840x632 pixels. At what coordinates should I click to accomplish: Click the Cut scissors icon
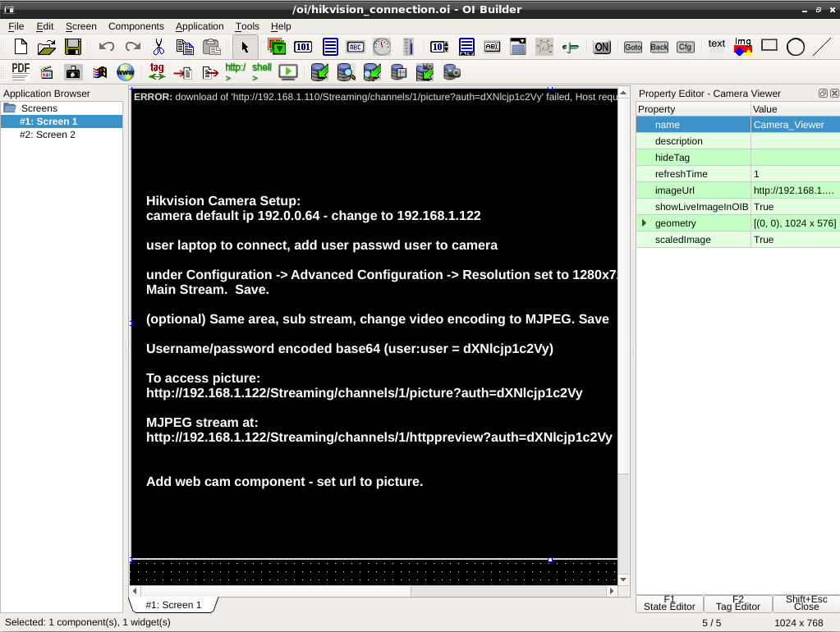pos(158,47)
